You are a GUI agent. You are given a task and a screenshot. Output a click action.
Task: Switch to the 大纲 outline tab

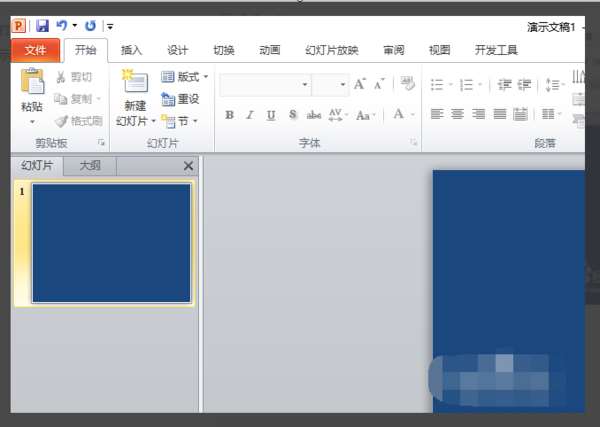[90, 166]
